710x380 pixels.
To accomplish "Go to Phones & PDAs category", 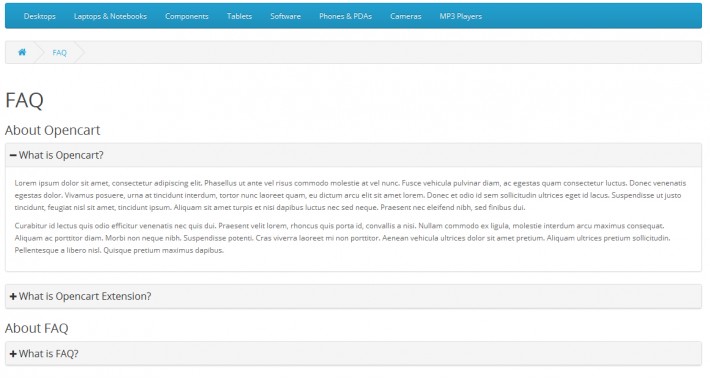I will click(345, 16).
